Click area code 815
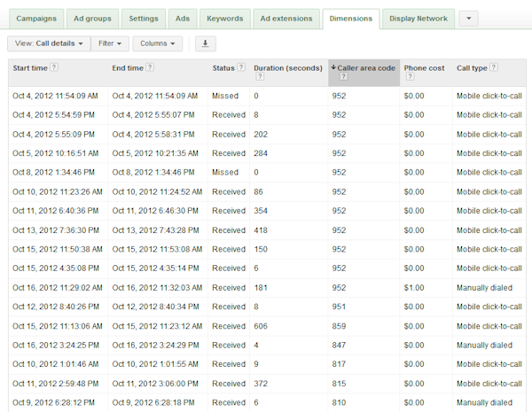This screenshot has height=412, width=532. 339,384
